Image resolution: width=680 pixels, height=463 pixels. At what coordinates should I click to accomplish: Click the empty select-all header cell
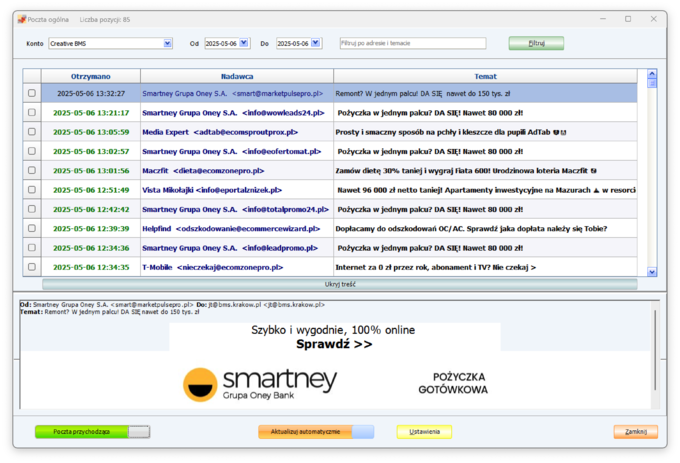[32, 76]
